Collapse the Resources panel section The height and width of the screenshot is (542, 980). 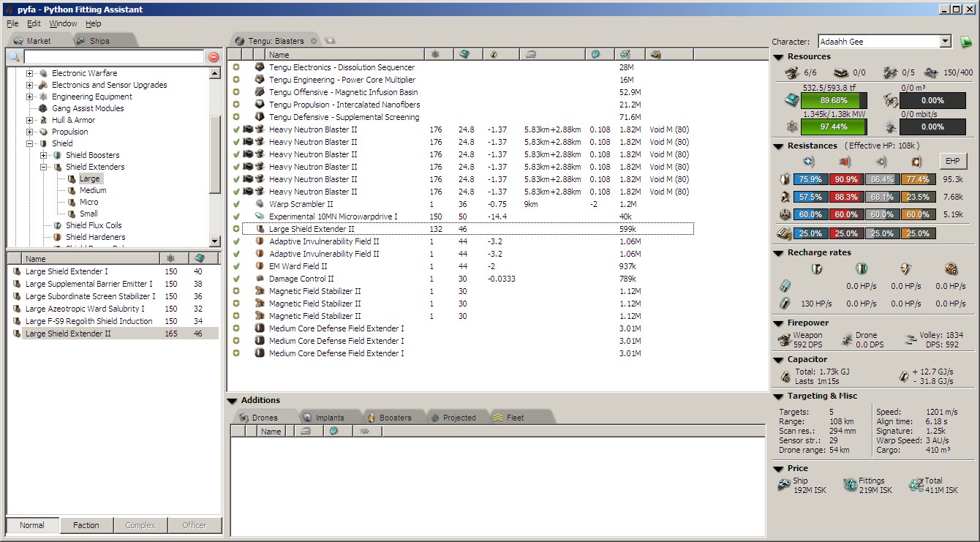point(778,57)
